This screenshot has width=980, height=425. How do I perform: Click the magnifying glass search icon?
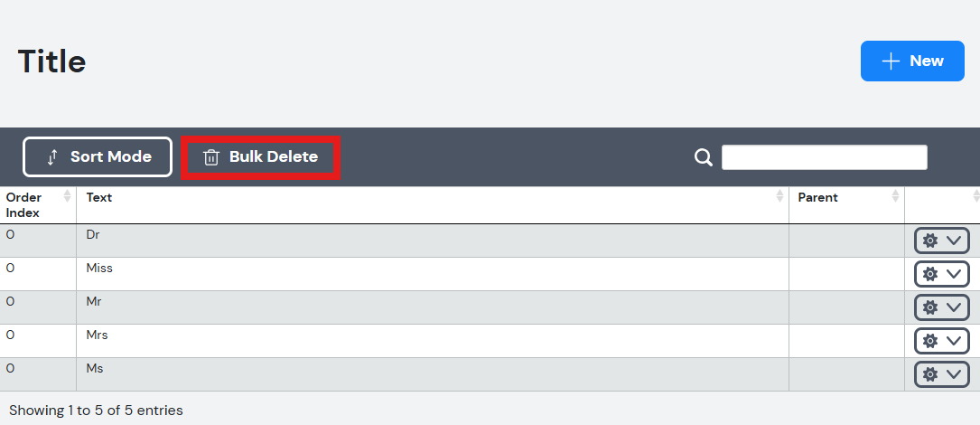click(x=703, y=157)
